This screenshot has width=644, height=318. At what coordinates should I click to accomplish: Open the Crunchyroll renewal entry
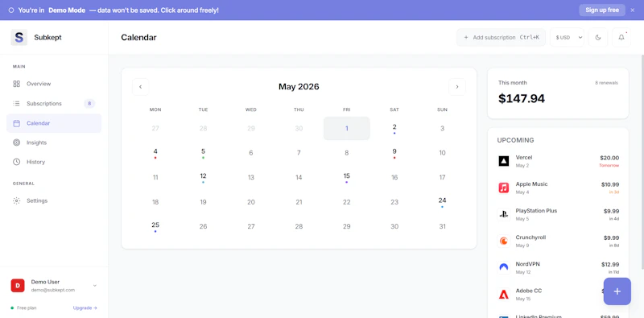point(558,242)
